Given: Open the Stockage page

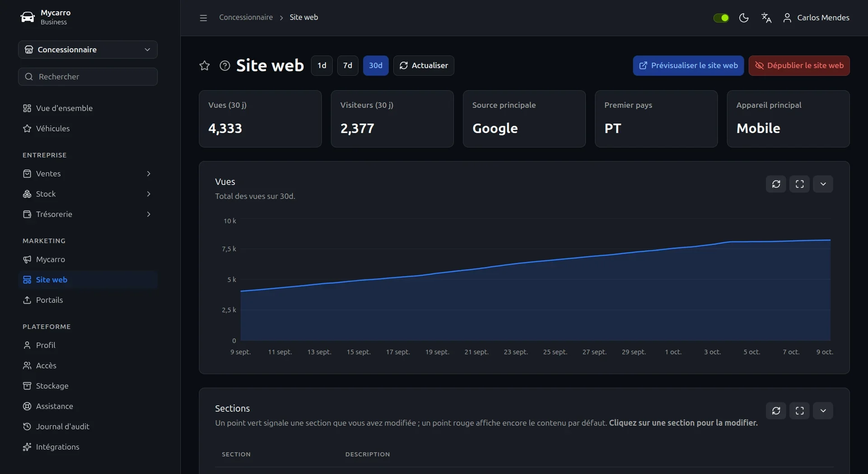Looking at the screenshot, I should click(88, 386).
